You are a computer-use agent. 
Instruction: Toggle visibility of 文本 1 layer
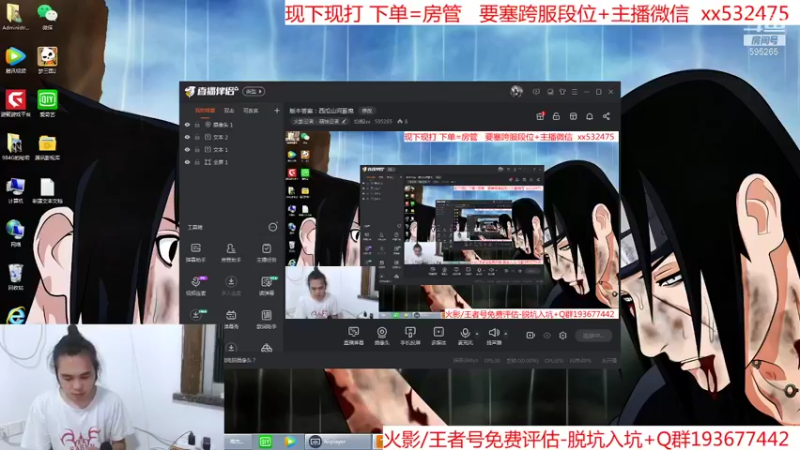[187, 149]
